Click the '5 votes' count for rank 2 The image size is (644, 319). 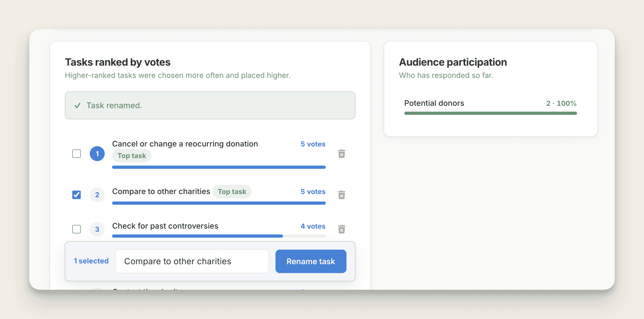click(313, 192)
